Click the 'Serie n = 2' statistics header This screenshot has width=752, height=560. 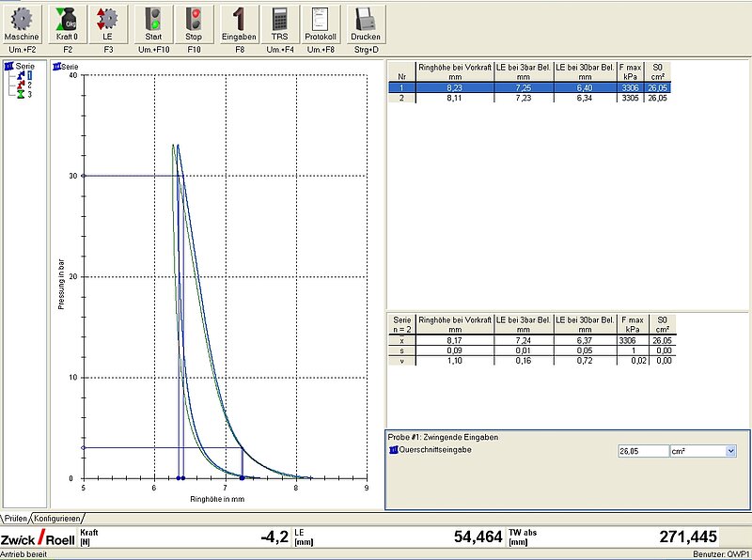click(x=402, y=324)
